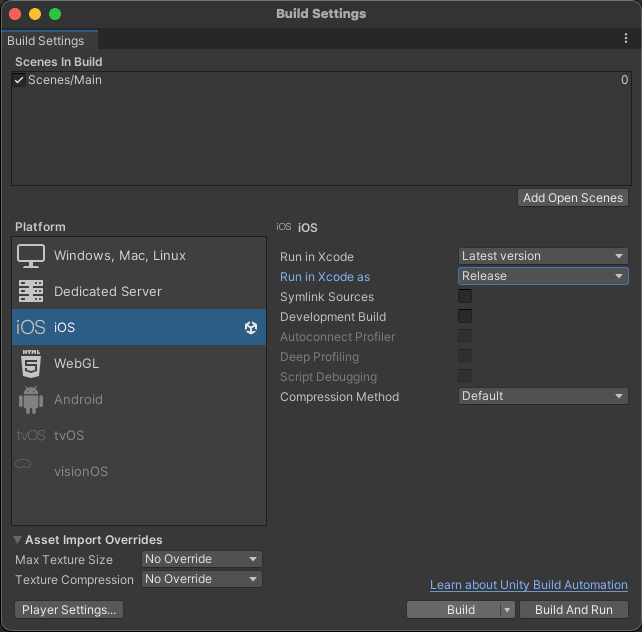Select the Scenes/Main scene row

point(321,80)
